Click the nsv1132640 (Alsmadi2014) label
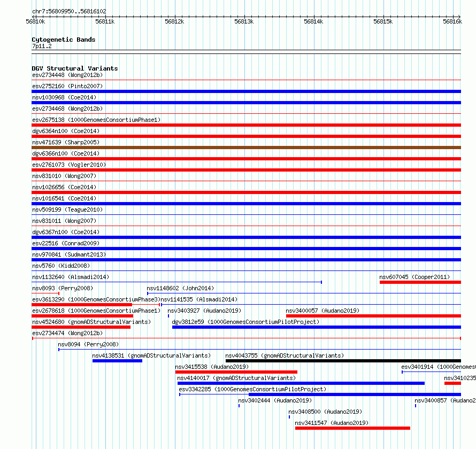476x449 pixels. tap(71, 277)
